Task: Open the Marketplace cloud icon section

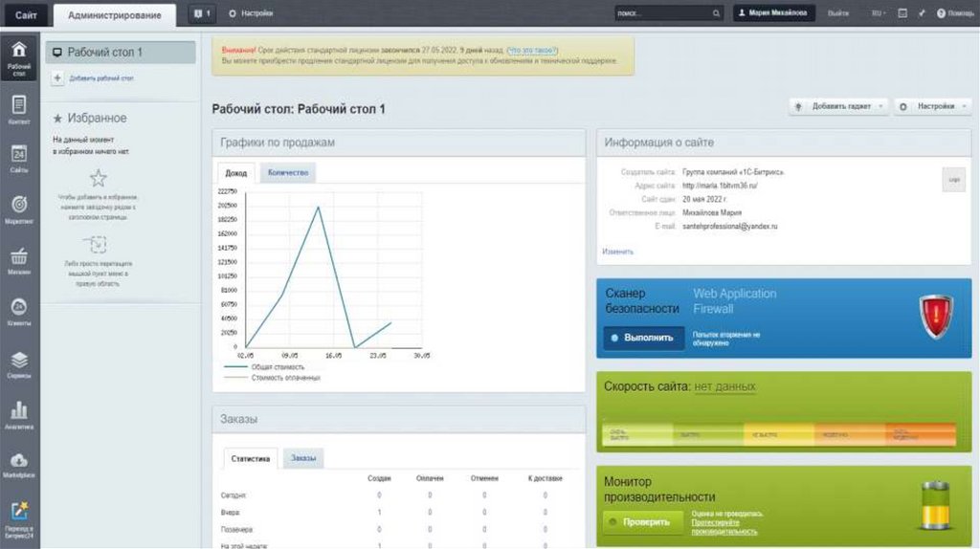Action: tap(19, 465)
